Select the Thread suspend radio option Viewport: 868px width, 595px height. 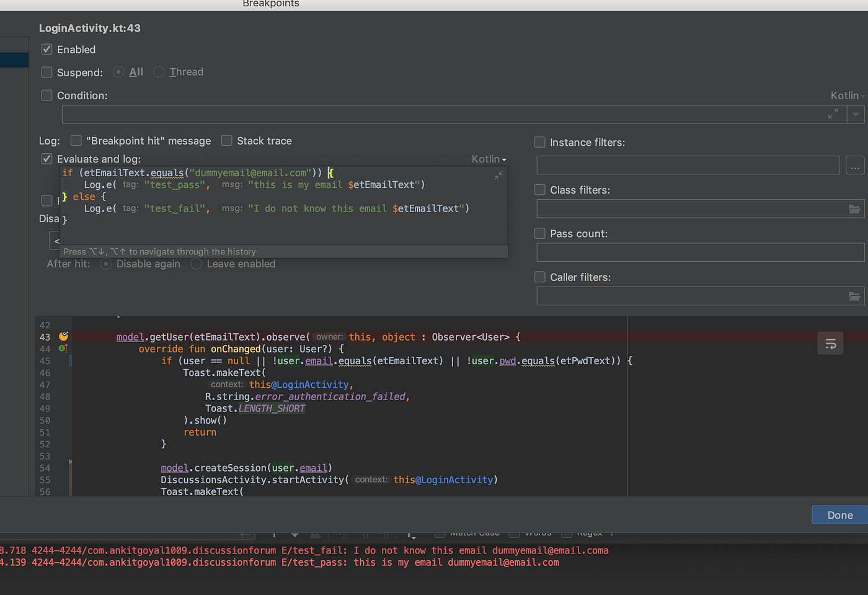coord(159,72)
